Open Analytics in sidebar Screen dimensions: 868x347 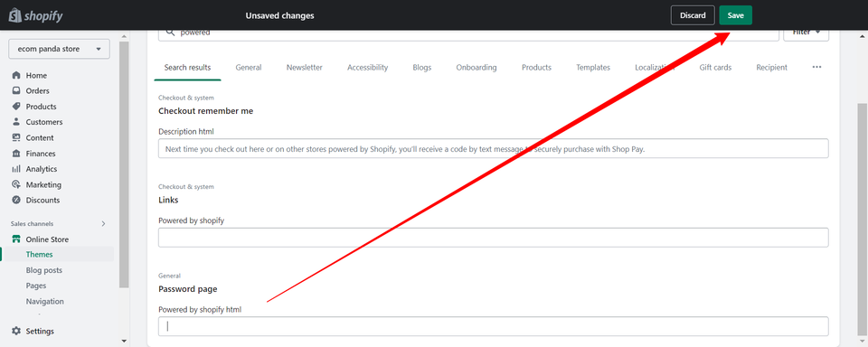tap(42, 169)
